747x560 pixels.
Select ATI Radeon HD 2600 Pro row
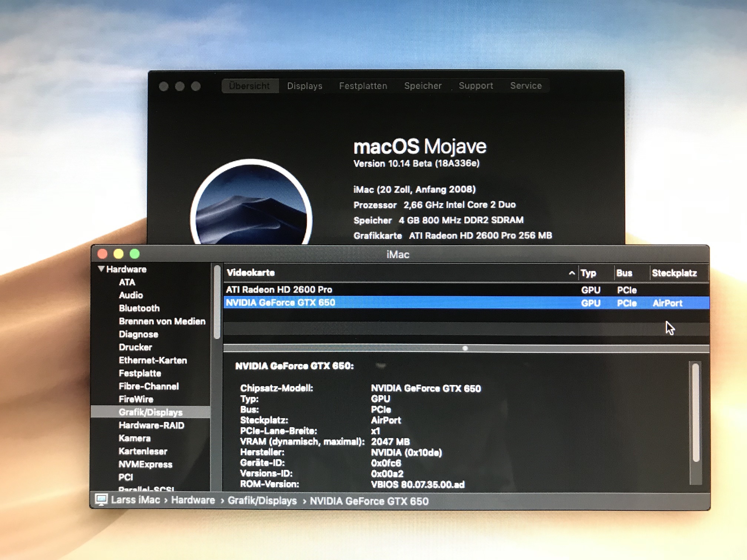[371, 290]
